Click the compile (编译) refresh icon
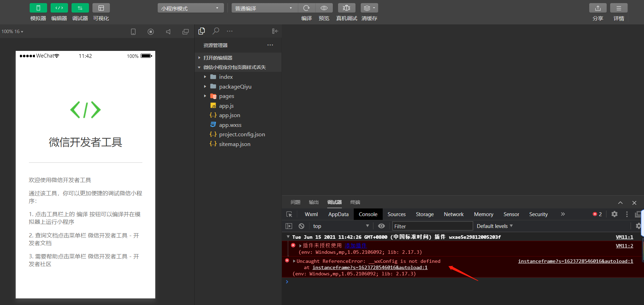 tap(307, 8)
